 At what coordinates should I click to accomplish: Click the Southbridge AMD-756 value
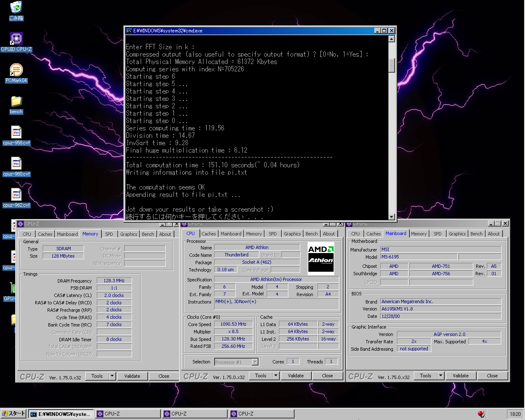click(x=441, y=274)
